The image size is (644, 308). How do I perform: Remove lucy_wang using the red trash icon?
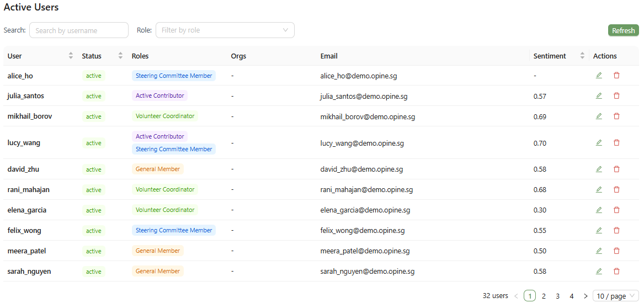pos(616,142)
